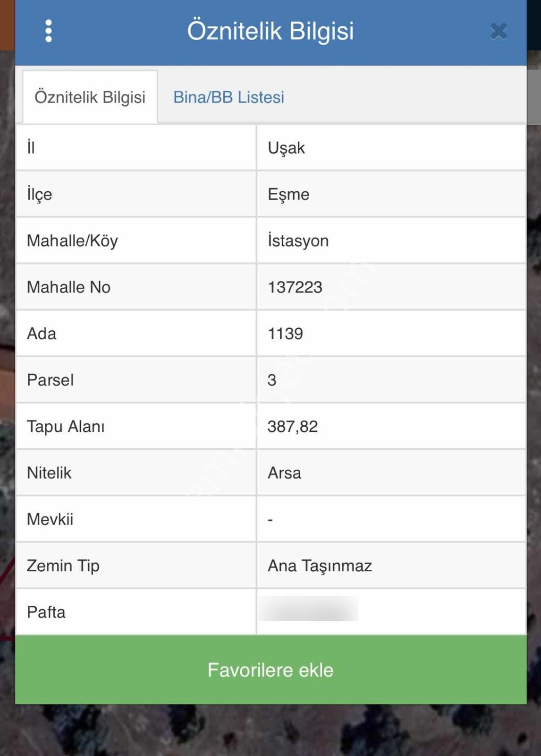Click the blurred Pafta value
The image size is (541, 756).
pos(308,609)
